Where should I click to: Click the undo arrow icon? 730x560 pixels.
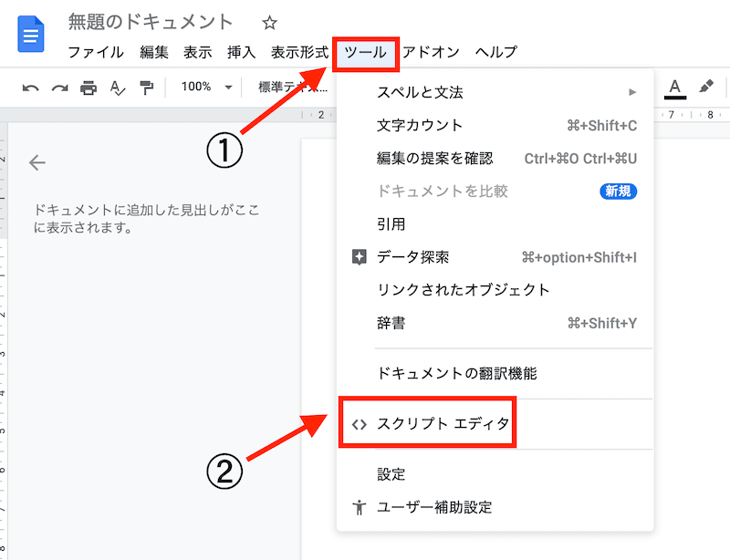coord(31,88)
